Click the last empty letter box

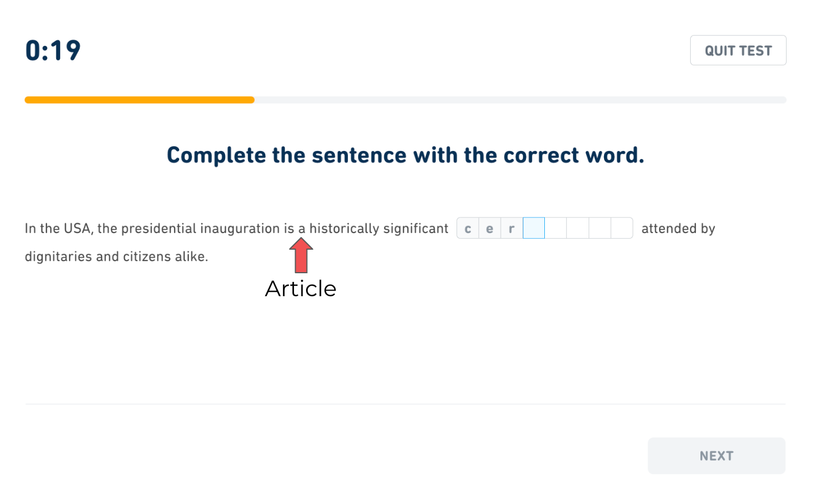click(621, 228)
